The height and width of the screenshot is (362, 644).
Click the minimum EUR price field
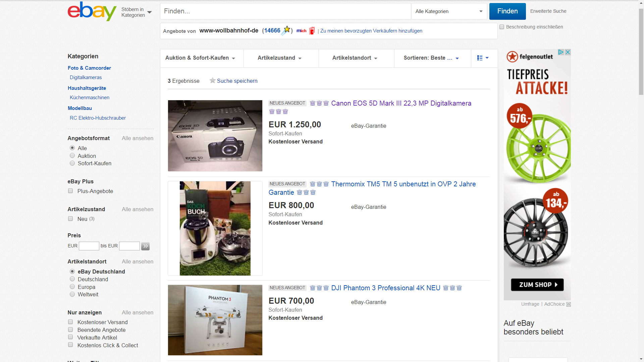click(89, 246)
